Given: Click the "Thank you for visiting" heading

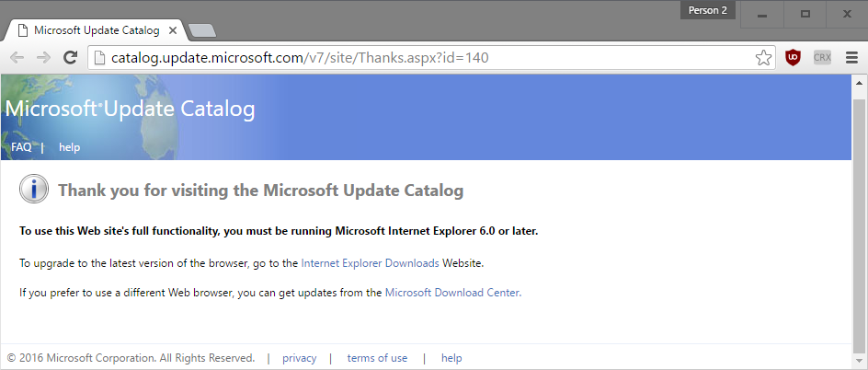Looking at the screenshot, I should [261, 191].
